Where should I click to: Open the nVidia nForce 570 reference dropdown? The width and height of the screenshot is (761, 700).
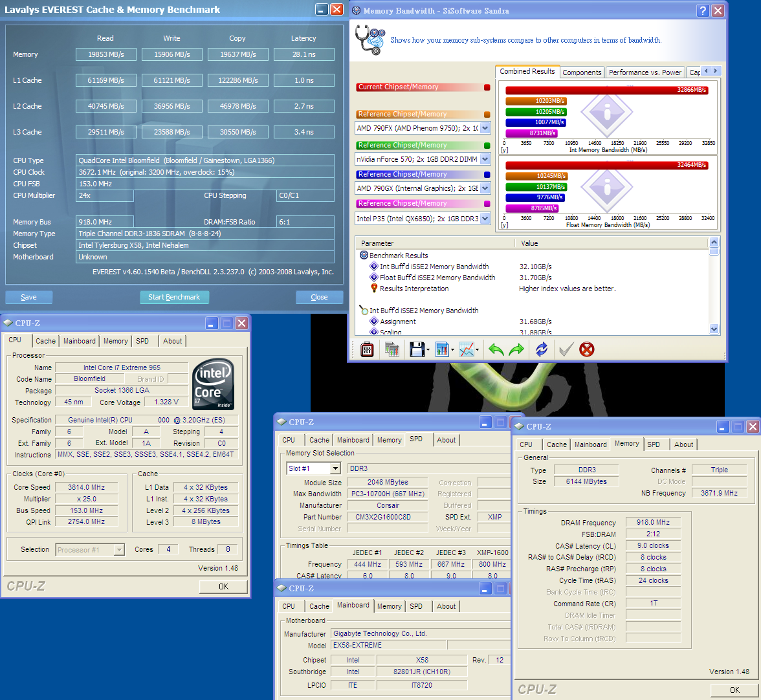485,159
